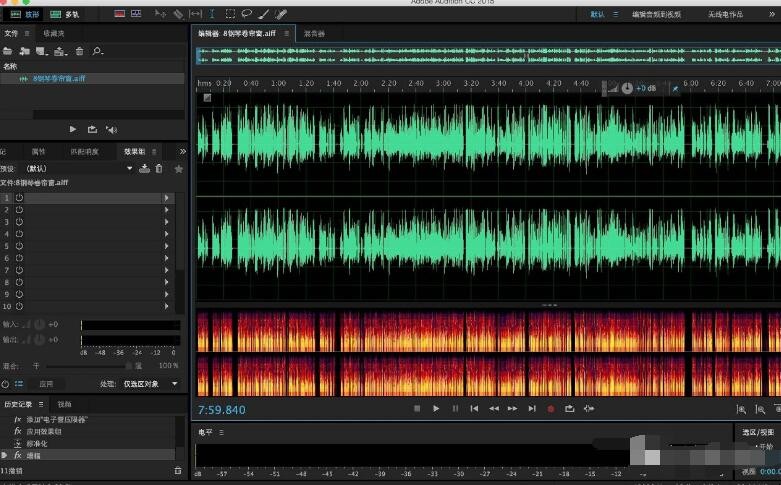Click the Stop transport button
Image resolution: width=781 pixels, height=485 pixels.
[x=417, y=408]
